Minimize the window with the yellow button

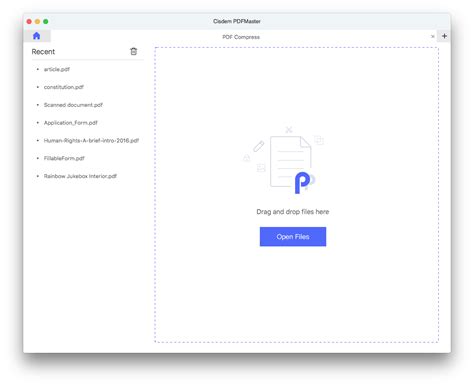37,21
